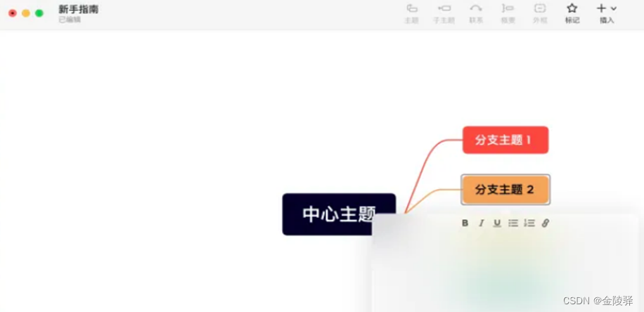The width and height of the screenshot is (644, 312).
Task: Click the document title 新手指南
Action: tap(79, 9)
